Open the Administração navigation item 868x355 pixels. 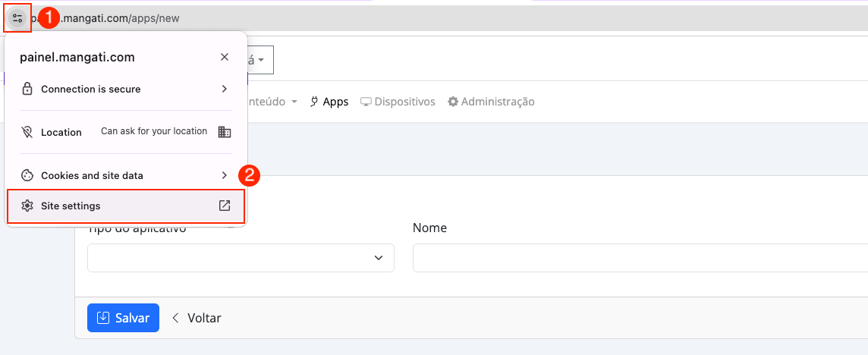[491, 102]
